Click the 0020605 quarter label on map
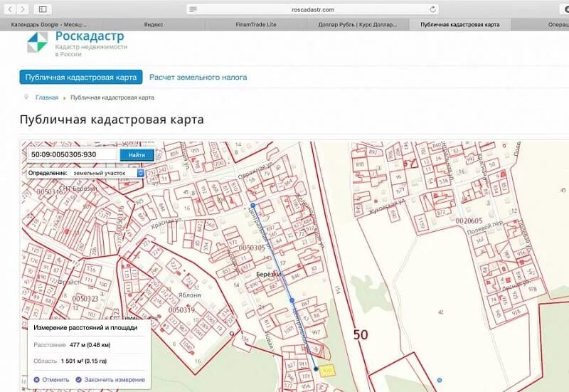 click(x=469, y=221)
